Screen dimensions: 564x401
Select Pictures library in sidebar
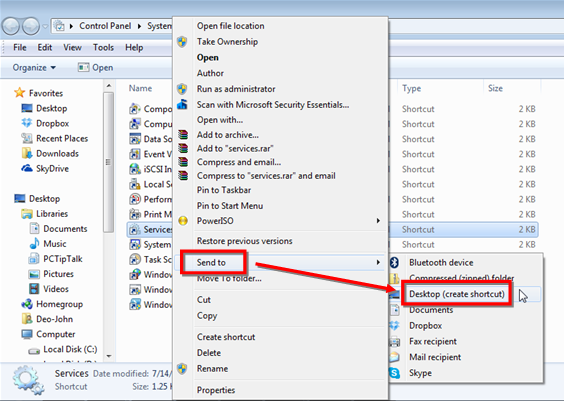click(58, 274)
